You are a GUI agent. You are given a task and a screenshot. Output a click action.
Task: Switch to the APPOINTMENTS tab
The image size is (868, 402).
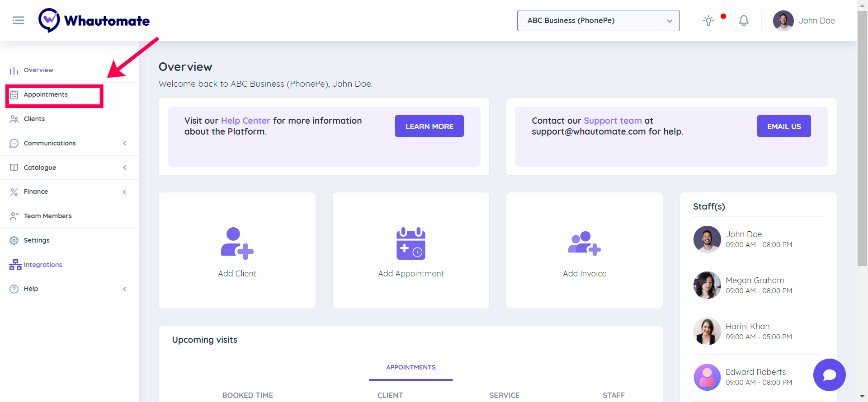[410, 367]
